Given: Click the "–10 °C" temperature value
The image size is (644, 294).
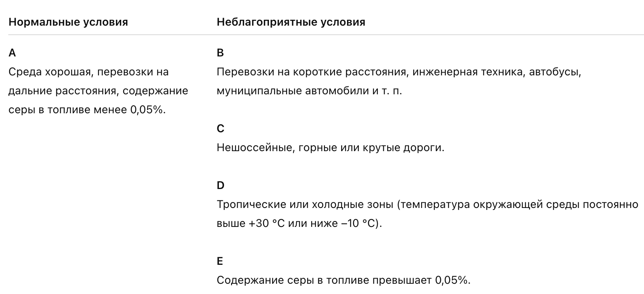Looking at the screenshot, I should [x=359, y=223].
